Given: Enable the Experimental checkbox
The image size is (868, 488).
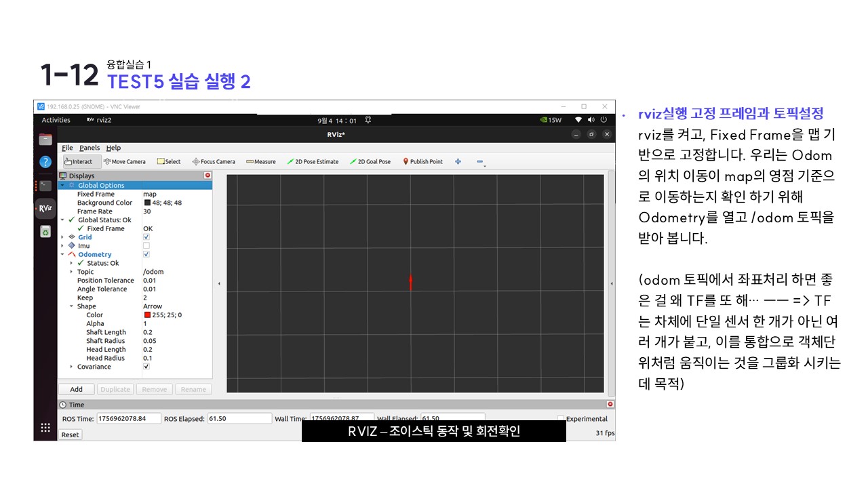Looking at the screenshot, I should [561, 419].
